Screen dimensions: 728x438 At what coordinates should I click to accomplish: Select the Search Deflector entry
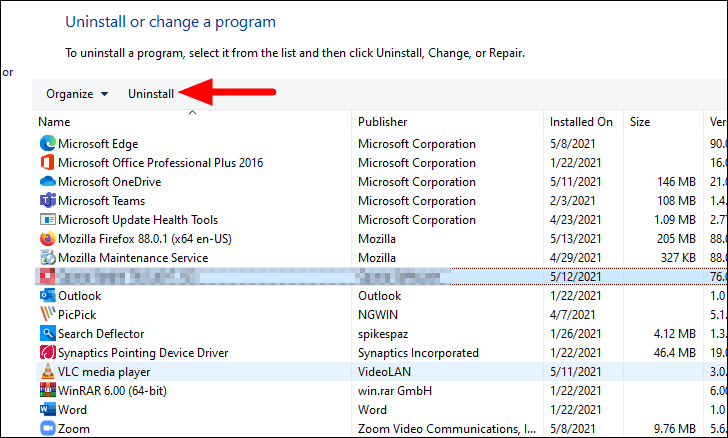point(101,333)
